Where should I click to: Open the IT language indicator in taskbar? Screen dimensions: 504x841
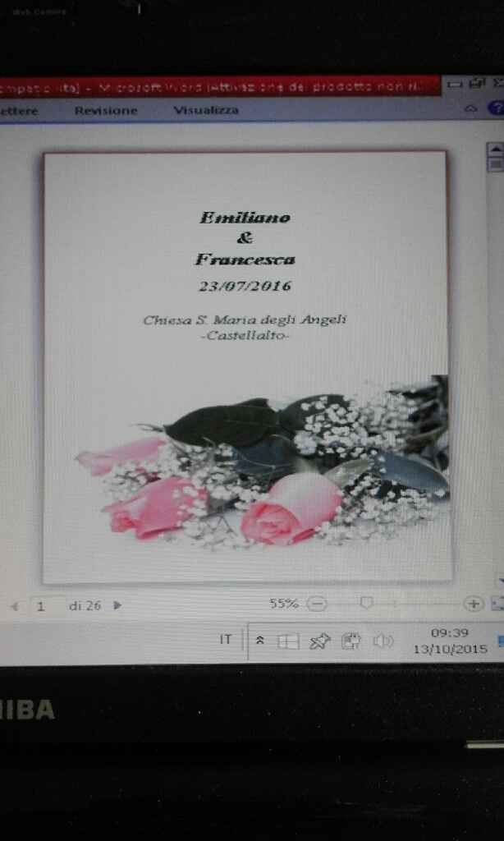click(x=225, y=640)
